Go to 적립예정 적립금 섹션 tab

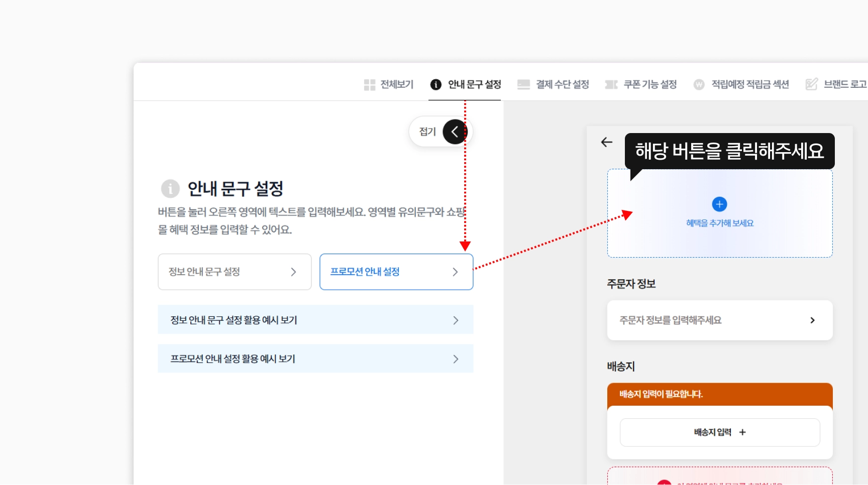coord(741,84)
